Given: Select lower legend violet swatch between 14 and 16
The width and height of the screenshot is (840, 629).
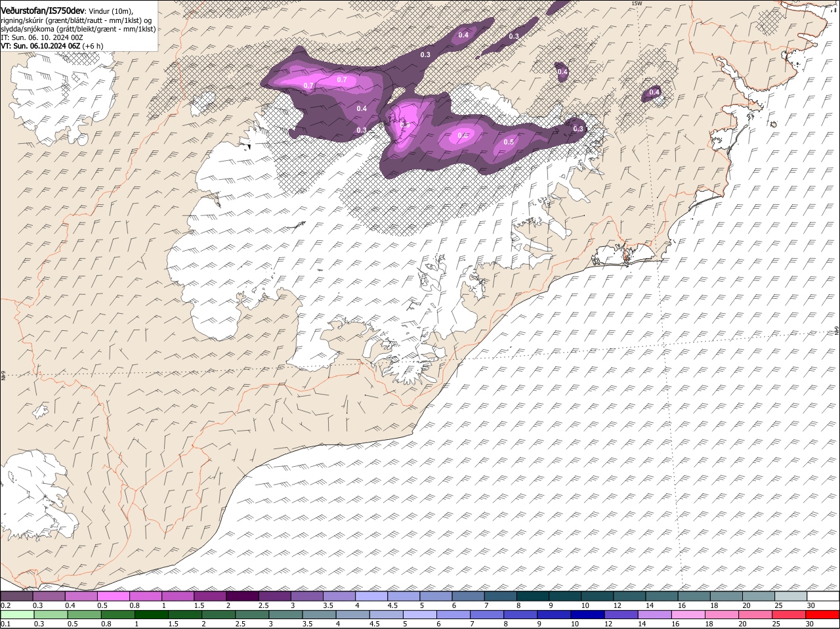Looking at the screenshot, I should pos(654,615).
